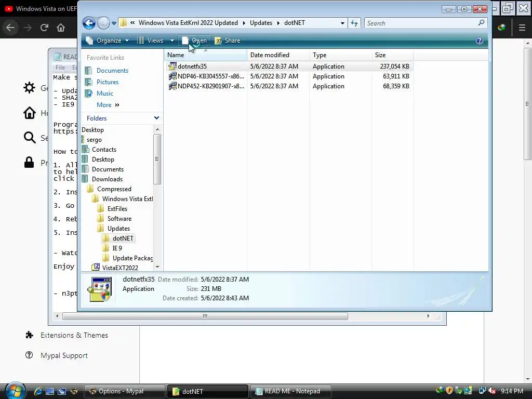This screenshot has width=532, height=399.
Task: Click the search magnifier icon
Action: tap(481, 23)
